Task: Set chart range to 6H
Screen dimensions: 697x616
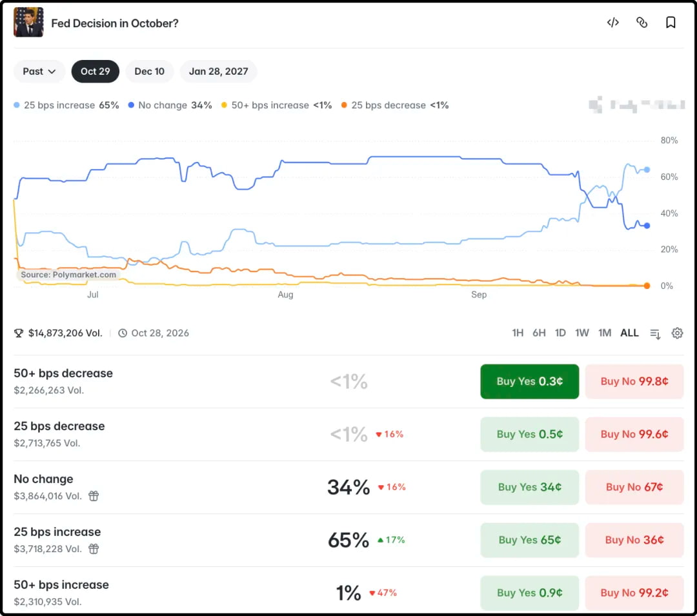Action: tap(539, 333)
